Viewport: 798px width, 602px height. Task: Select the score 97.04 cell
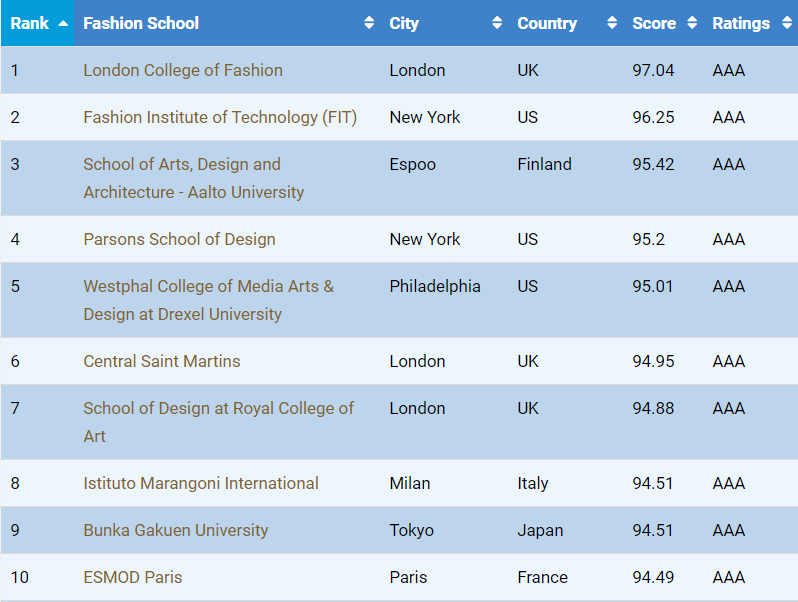[x=653, y=70]
